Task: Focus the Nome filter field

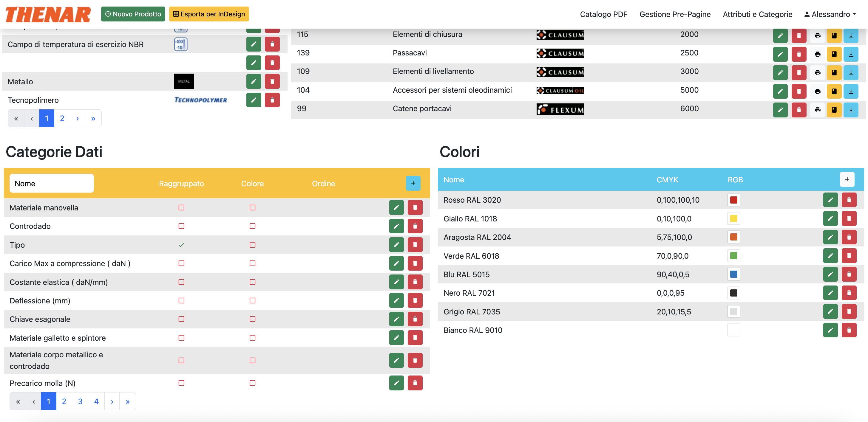Action: [x=52, y=183]
